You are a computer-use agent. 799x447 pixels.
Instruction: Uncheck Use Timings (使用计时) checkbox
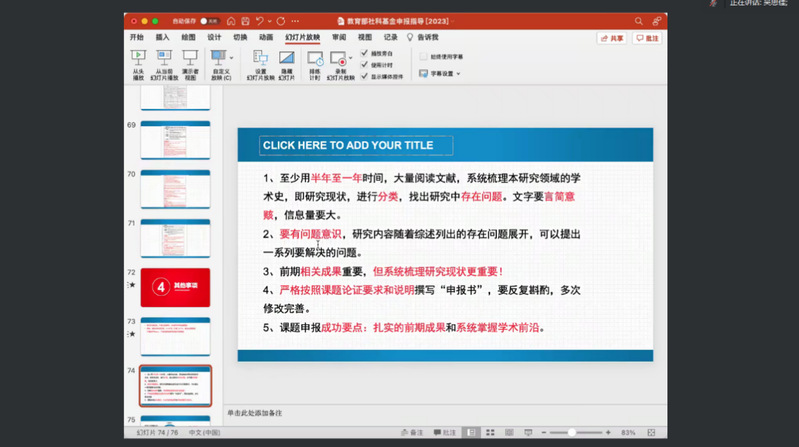coord(363,65)
